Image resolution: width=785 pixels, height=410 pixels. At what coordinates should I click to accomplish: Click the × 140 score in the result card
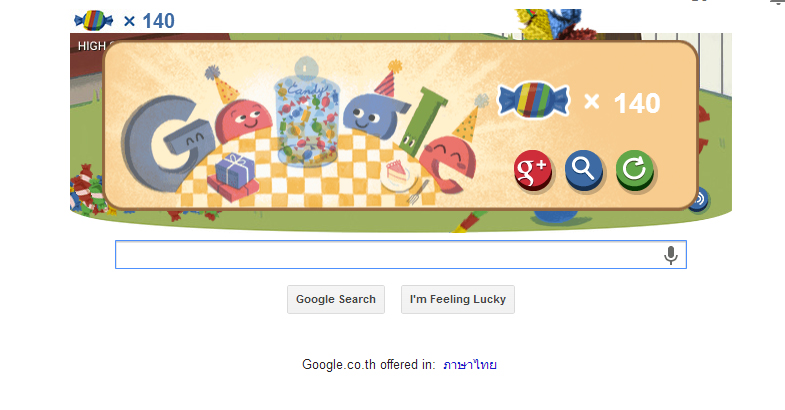(x=622, y=103)
